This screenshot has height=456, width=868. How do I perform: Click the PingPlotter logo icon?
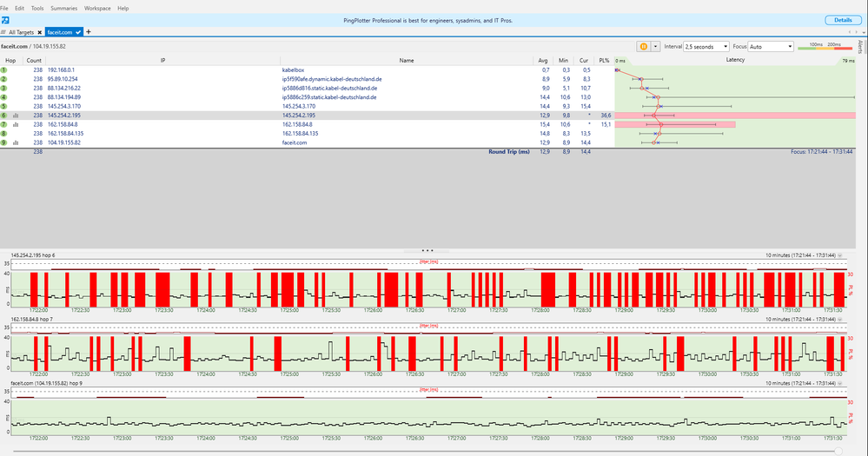coord(5,19)
